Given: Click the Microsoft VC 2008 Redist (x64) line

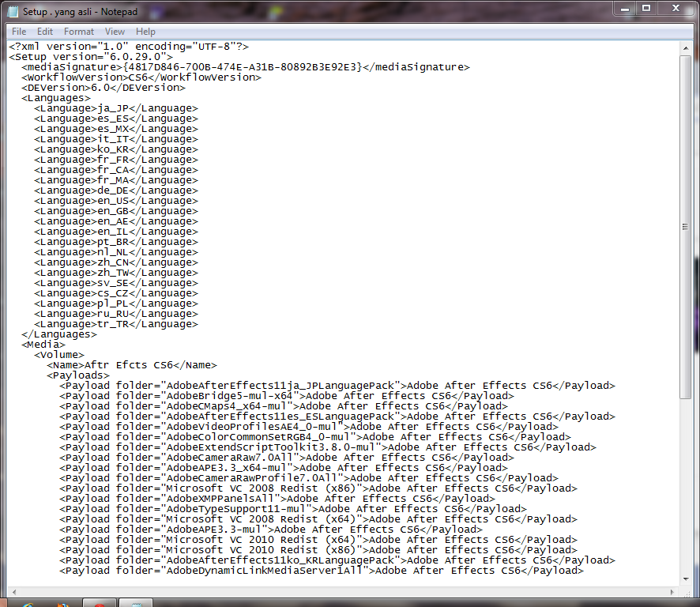Looking at the screenshot, I should (x=318, y=519).
